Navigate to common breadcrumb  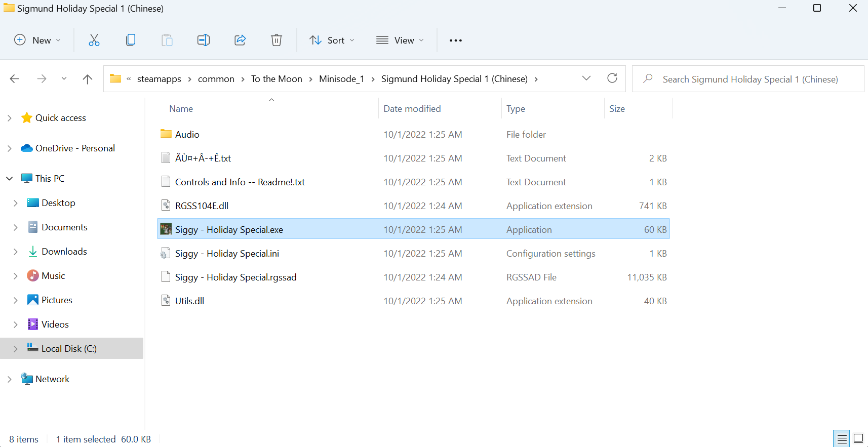pos(216,79)
